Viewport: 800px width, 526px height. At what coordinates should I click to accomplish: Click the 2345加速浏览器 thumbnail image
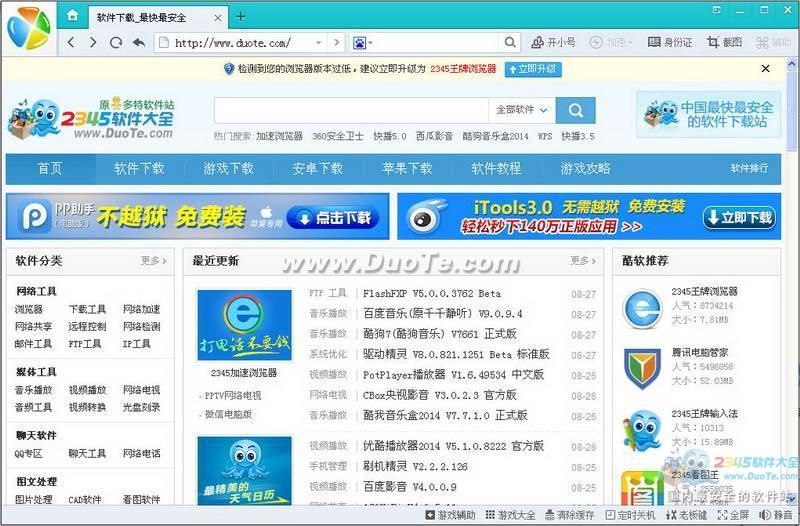(x=244, y=325)
